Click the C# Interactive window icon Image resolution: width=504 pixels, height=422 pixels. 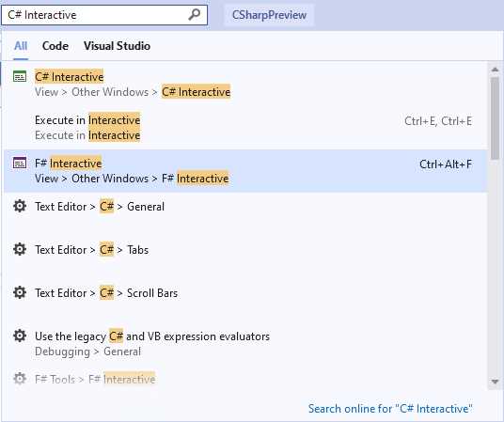[20, 76]
